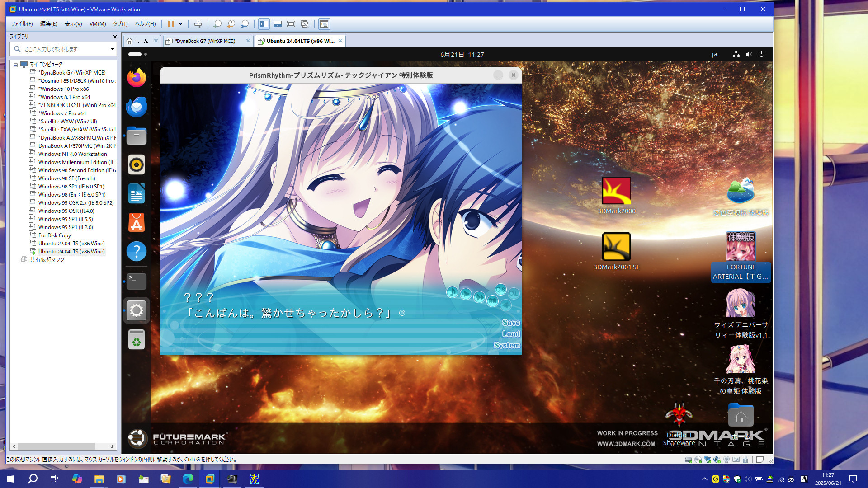Image resolution: width=868 pixels, height=488 pixels.
Task: Select Ubuntu 22.04LTS (x86 Wine) in library
Action: 71,244
